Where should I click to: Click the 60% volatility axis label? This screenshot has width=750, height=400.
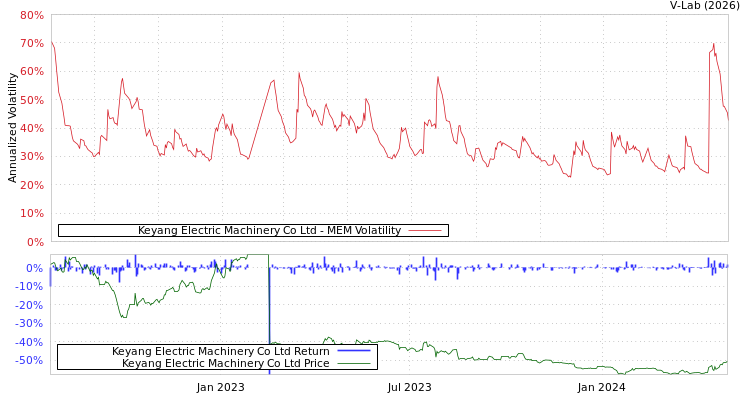31,72
